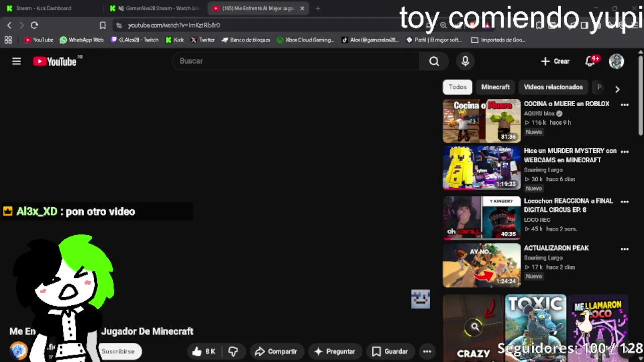
Task: Open the channel avatar below video
Action: [18, 351]
